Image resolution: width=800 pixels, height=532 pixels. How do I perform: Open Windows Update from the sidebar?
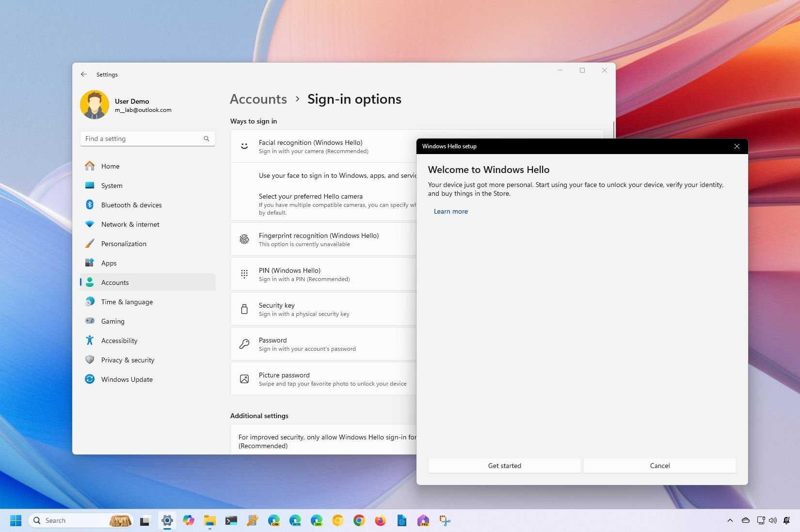tap(127, 379)
